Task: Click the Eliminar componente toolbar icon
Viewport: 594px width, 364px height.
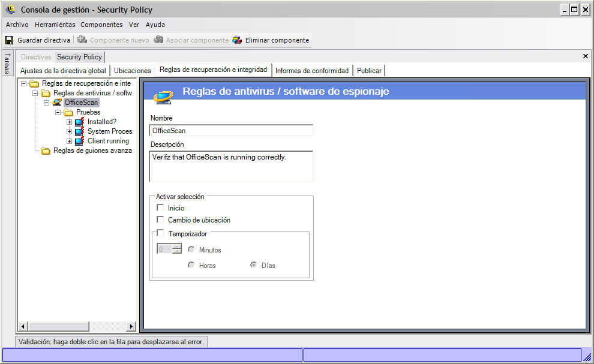Action: coord(238,40)
